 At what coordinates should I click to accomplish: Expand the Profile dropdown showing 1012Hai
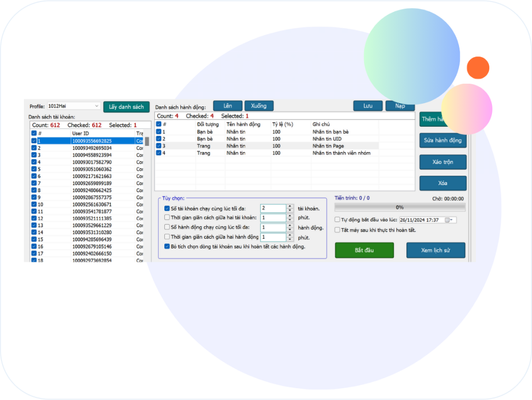tap(97, 106)
